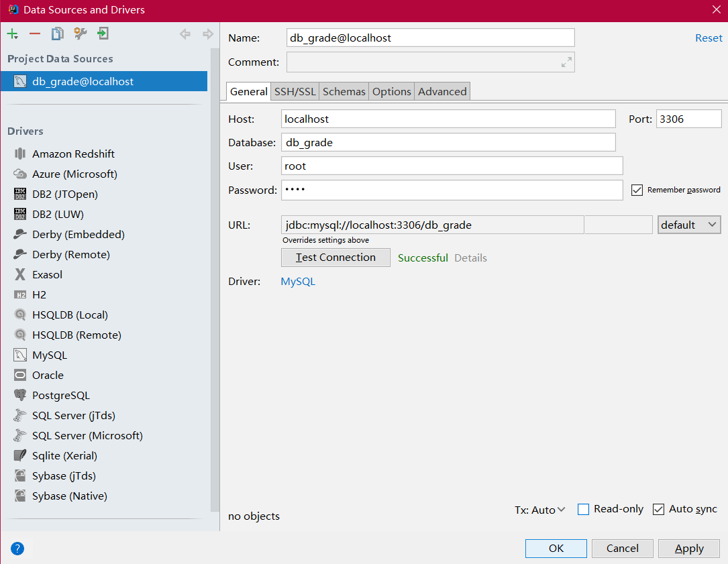Enable the Read-only checkbox
Image resolution: width=728 pixels, height=564 pixels.
583,509
